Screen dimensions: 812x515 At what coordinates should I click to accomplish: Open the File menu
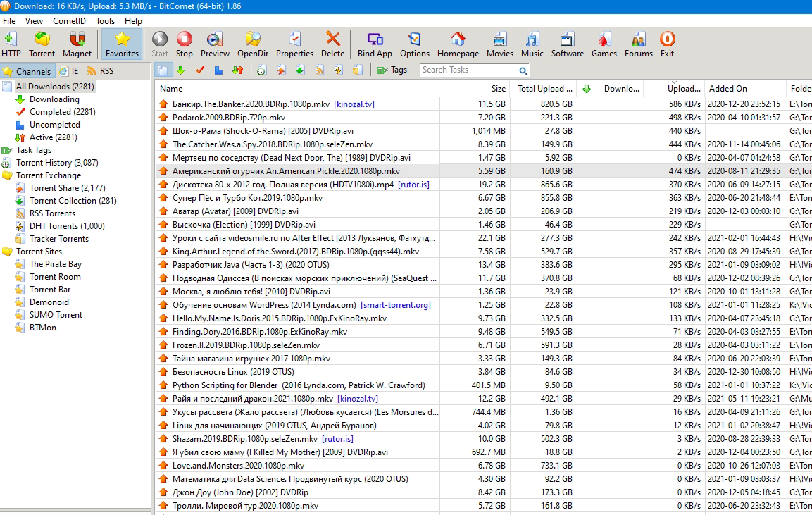pyautogui.click(x=9, y=21)
